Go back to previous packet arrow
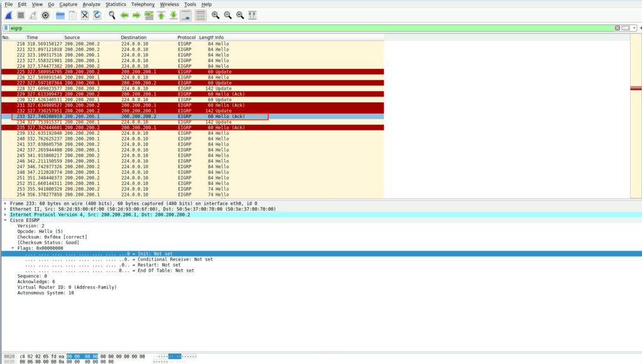This screenshot has height=364, width=642. coord(124,15)
